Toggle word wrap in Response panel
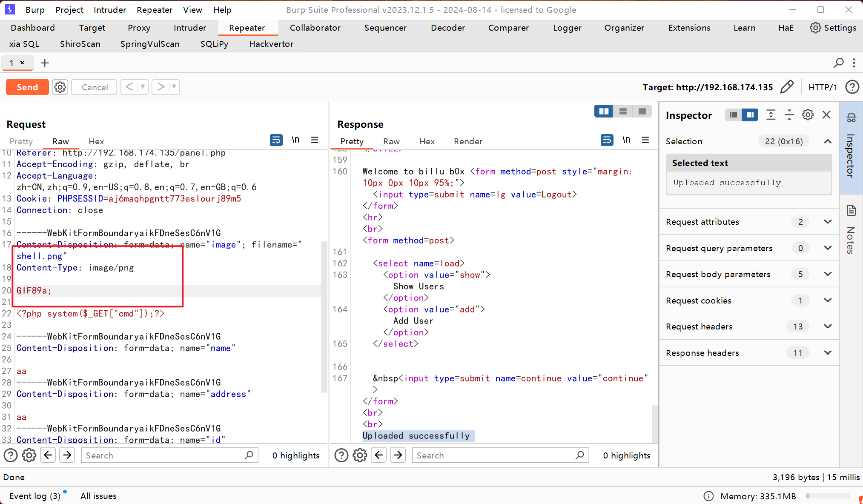Screen dimensions: 863x504 pyautogui.click(x=607, y=140)
